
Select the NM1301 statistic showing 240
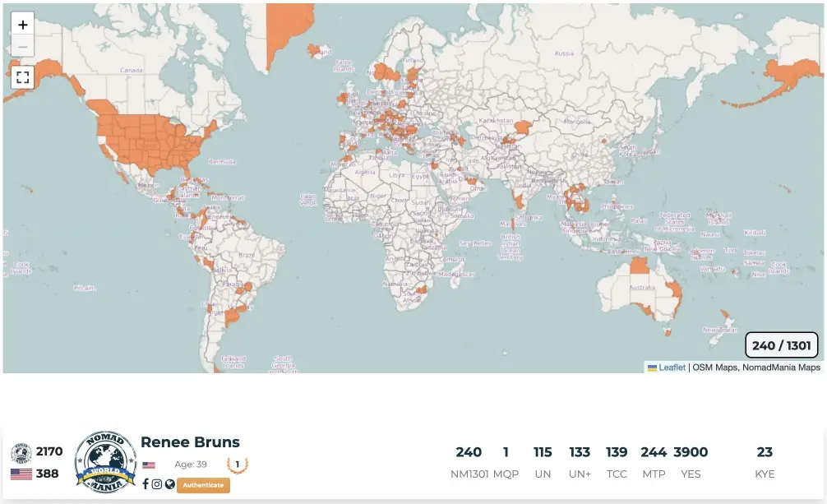pos(469,462)
